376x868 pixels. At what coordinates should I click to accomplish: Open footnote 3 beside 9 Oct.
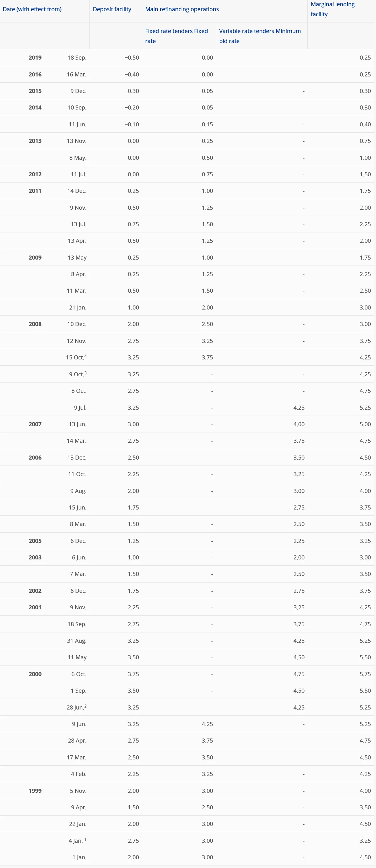85,373
